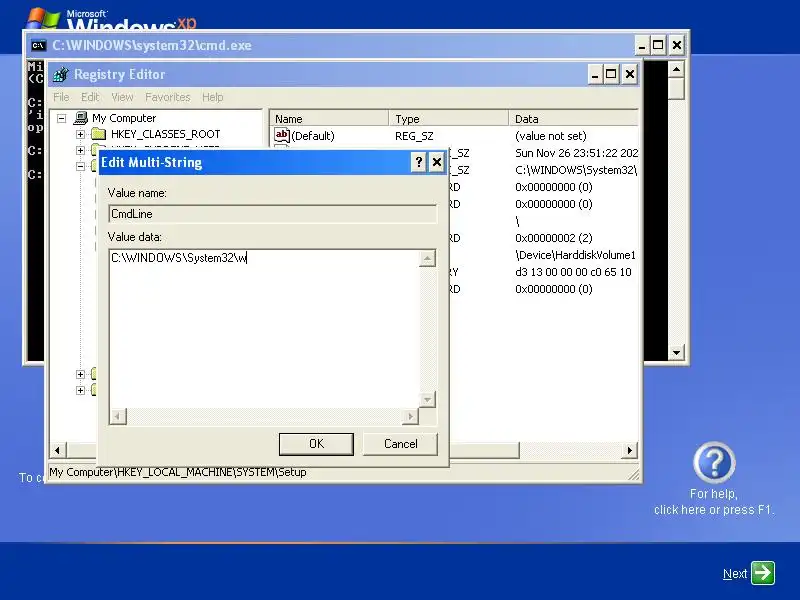Click the '(value not set)' data cell
The height and width of the screenshot is (600, 800).
[x=551, y=136]
